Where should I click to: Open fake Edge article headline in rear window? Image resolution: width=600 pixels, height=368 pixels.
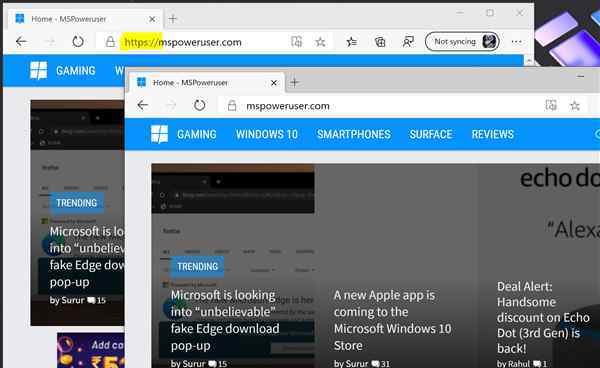pyautogui.click(x=87, y=257)
